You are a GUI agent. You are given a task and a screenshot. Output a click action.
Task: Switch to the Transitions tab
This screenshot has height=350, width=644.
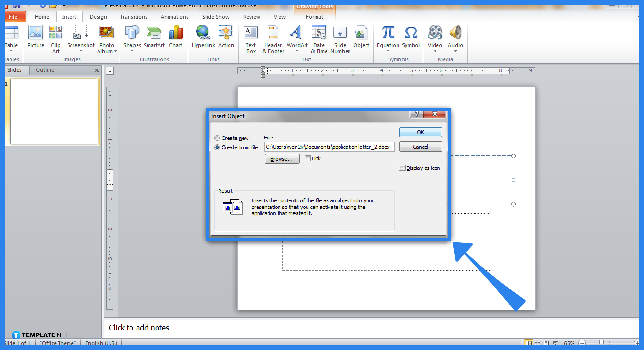pyautogui.click(x=133, y=16)
